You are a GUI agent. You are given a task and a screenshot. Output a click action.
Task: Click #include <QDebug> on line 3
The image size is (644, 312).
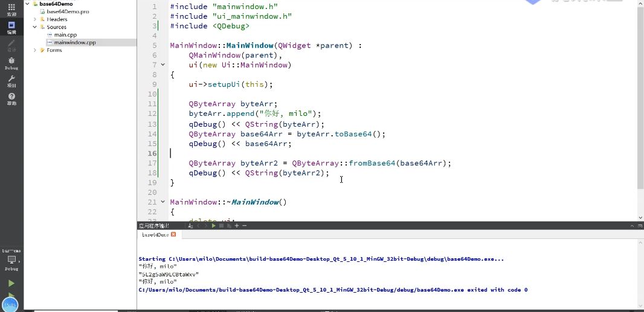[x=210, y=26]
